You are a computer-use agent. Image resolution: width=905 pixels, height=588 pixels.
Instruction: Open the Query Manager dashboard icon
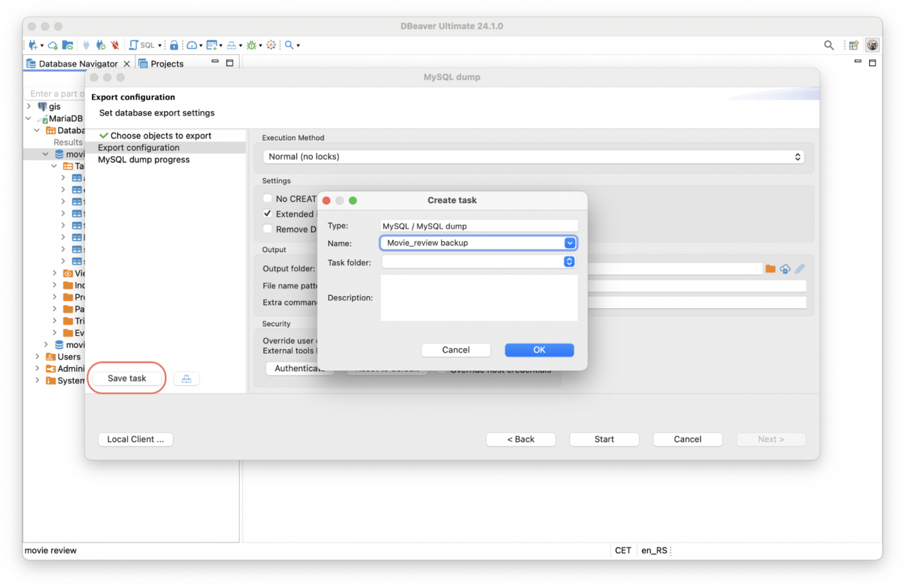tap(193, 45)
